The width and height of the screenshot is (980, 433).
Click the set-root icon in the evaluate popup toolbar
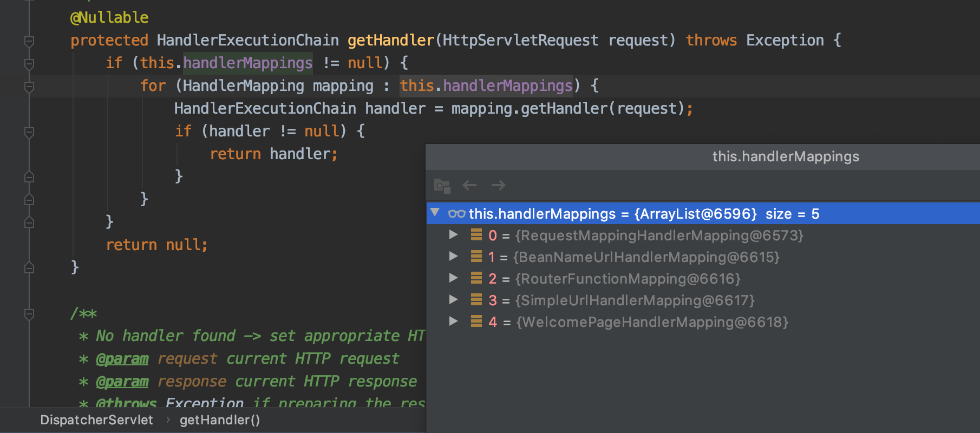point(442,186)
